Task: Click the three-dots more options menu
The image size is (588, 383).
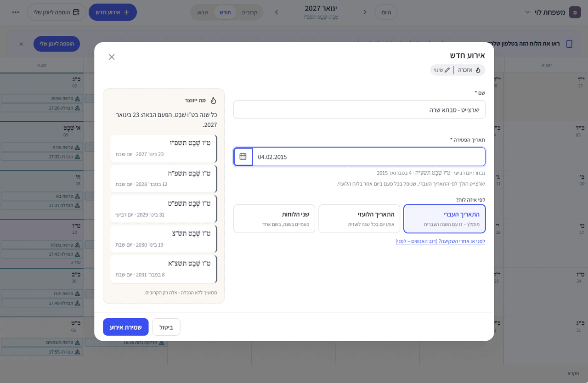Action: (16, 12)
